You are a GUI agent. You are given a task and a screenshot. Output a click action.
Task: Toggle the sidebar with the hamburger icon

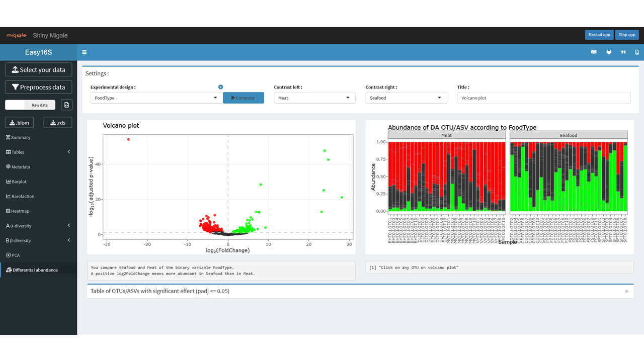(x=84, y=52)
